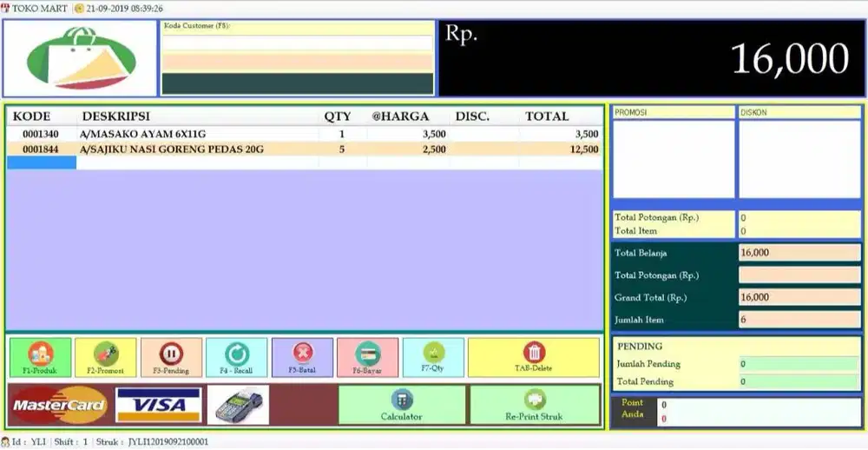Click the PROMOSI list panel
This screenshot has height=450, width=868.
(674, 158)
